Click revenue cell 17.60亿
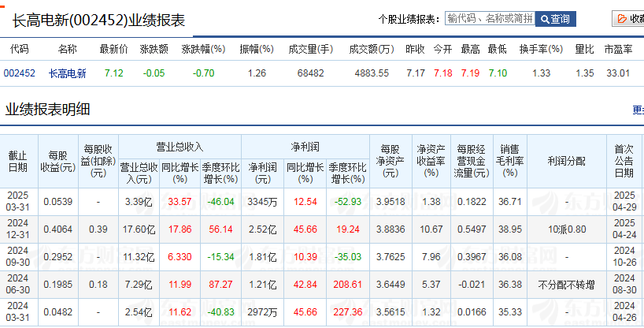This screenshot has height=328, width=644. pos(139,229)
